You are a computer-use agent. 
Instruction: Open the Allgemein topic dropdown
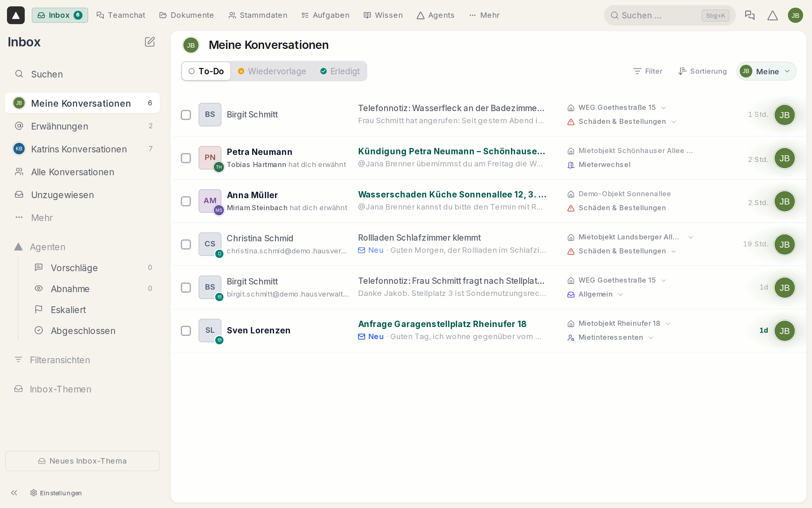coord(620,294)
